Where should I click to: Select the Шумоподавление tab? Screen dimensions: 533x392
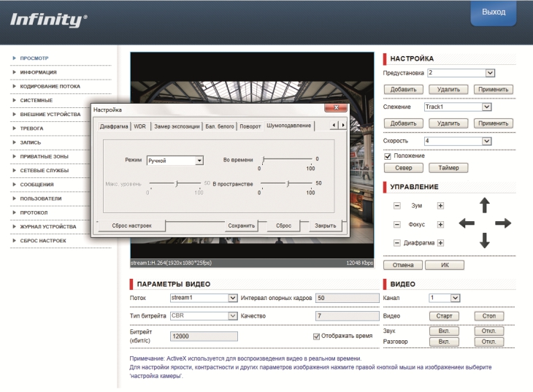click(x=288, y=126)
